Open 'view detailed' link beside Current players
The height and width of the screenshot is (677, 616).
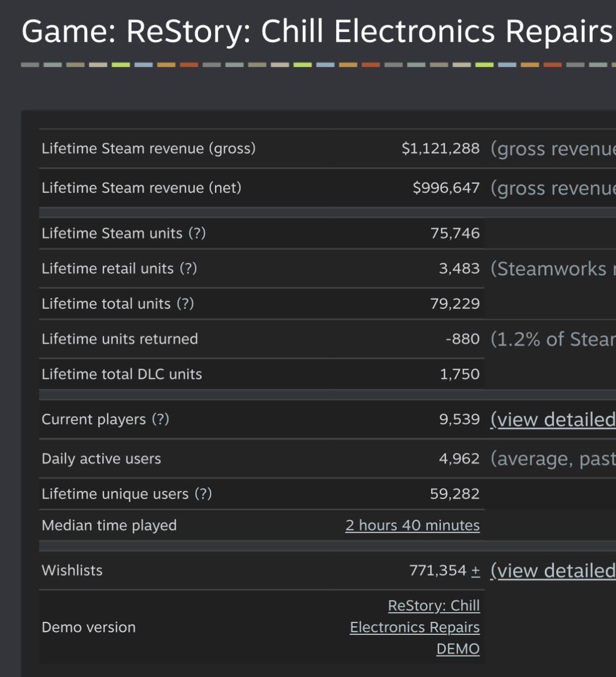point(553,419)
